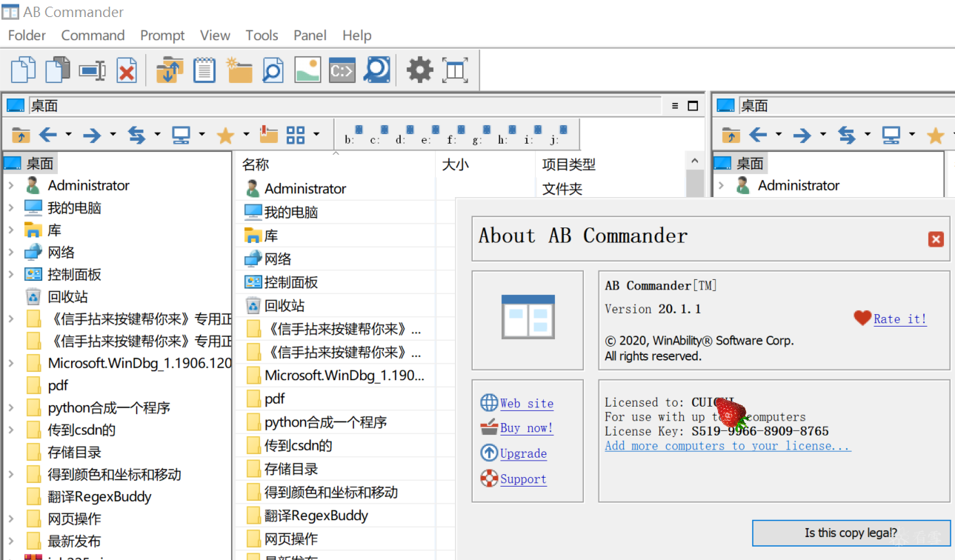955x560 pixels.
Task: Click the find files magnifier icon
Action: [273, 70]
